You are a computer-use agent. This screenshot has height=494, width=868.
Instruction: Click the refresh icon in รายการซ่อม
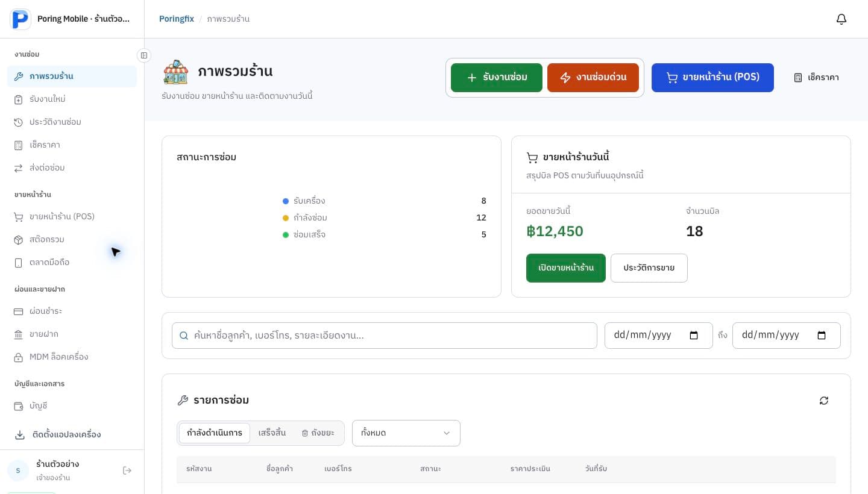coord(824,401)
